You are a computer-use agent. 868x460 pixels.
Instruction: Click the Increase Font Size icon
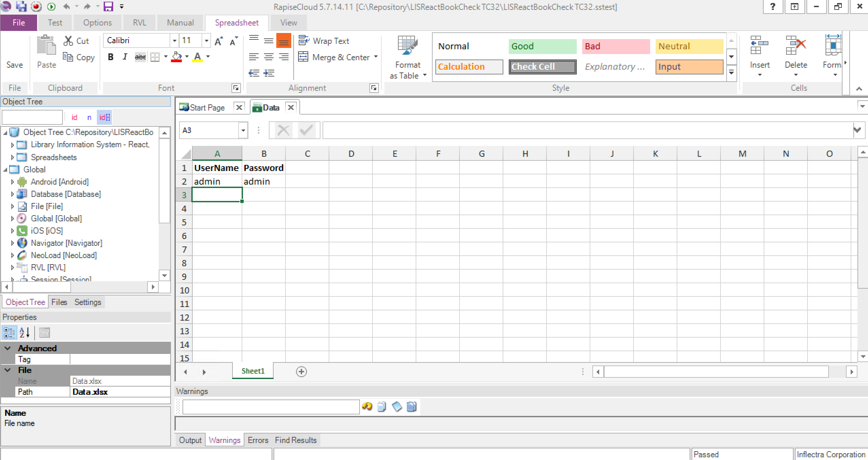[219, 41]
